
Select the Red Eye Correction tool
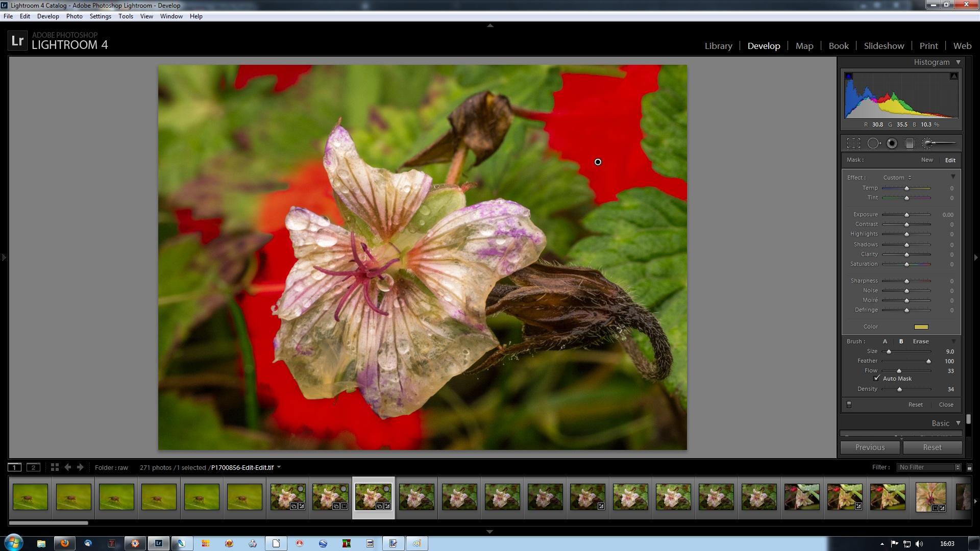click(x=892, y=143)
